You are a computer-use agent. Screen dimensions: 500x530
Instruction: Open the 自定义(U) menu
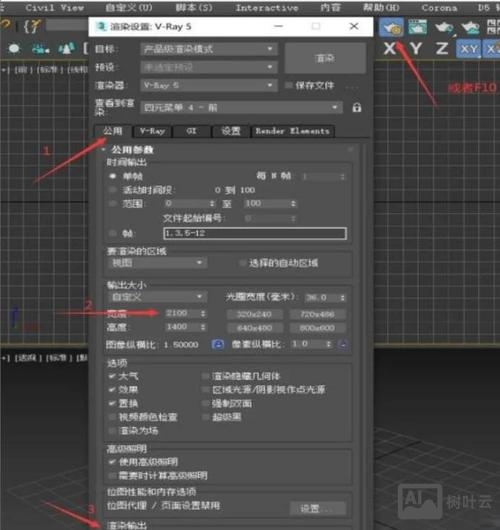coord(129,7)
